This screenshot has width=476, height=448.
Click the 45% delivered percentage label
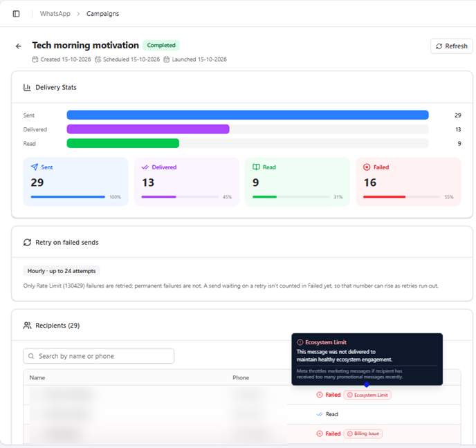227,197
